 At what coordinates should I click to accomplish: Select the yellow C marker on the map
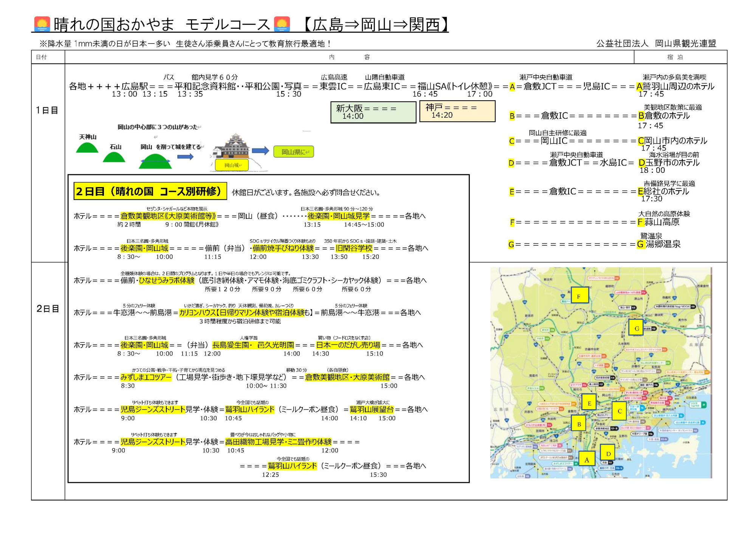619,411
